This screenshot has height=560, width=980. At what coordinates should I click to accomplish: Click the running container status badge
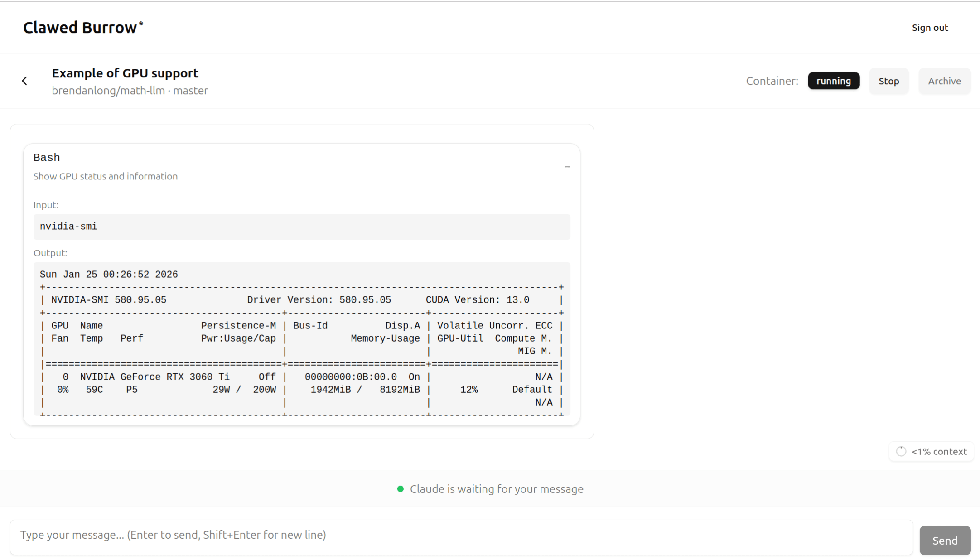click(833, 81)
